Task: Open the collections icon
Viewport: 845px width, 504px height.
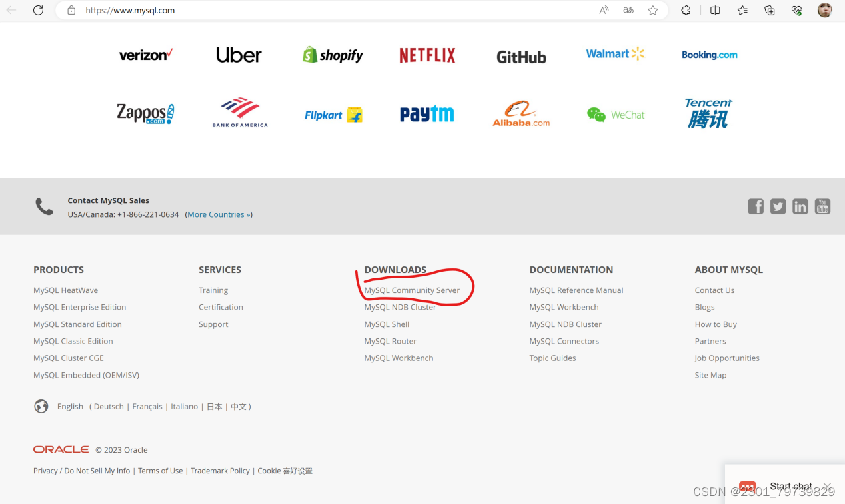Action: pos(770,10)
